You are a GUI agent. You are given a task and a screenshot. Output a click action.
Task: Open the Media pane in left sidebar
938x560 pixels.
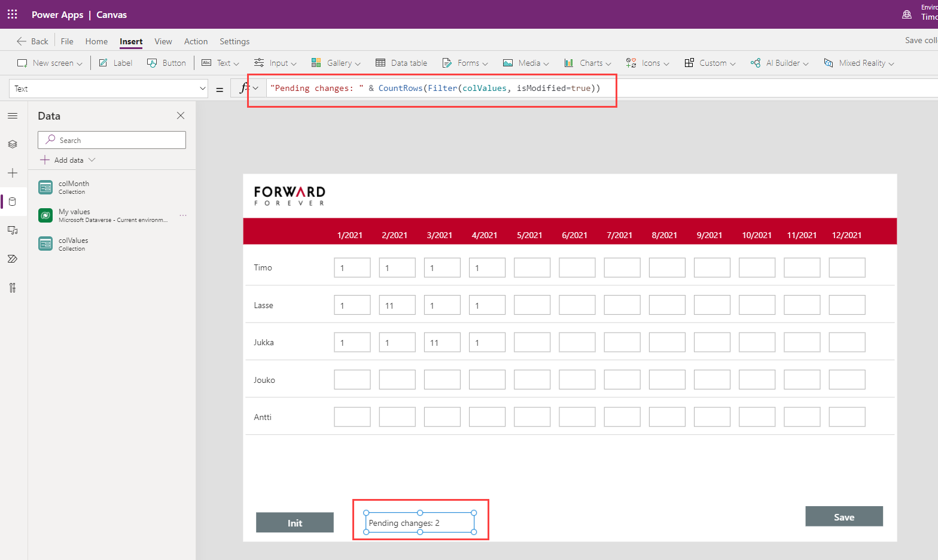pyautogui.click(x=13, y=230)
